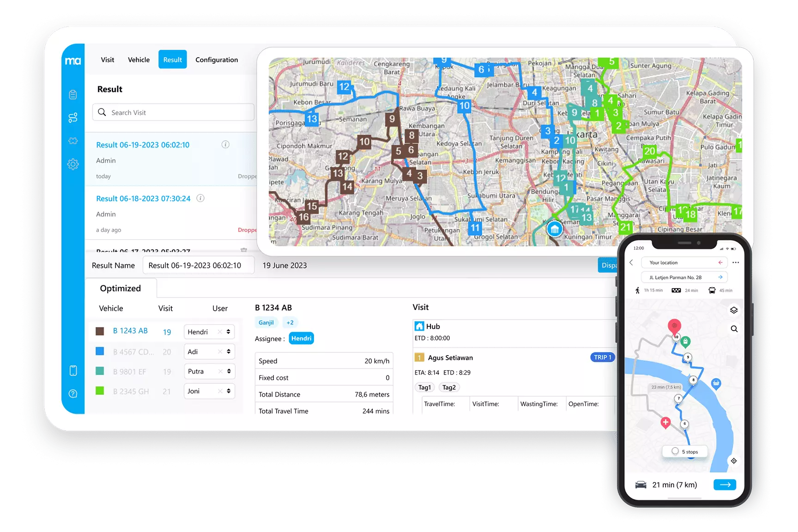Click the Tag2 tag under Agus Setiawan
The height and width of the screenshot is (532, 798).
tap(449, 387)
